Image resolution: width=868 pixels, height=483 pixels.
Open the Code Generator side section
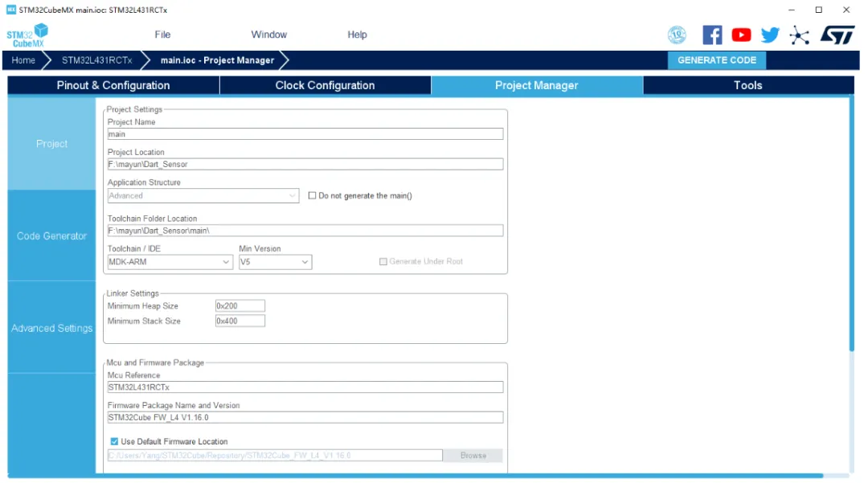pyautogui.click(x=51, y=236)
